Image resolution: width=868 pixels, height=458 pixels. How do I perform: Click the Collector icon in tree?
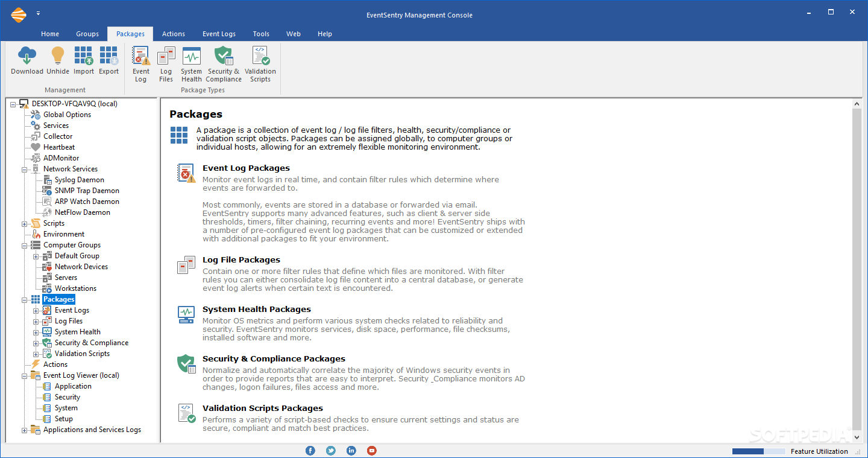point(36,136)
